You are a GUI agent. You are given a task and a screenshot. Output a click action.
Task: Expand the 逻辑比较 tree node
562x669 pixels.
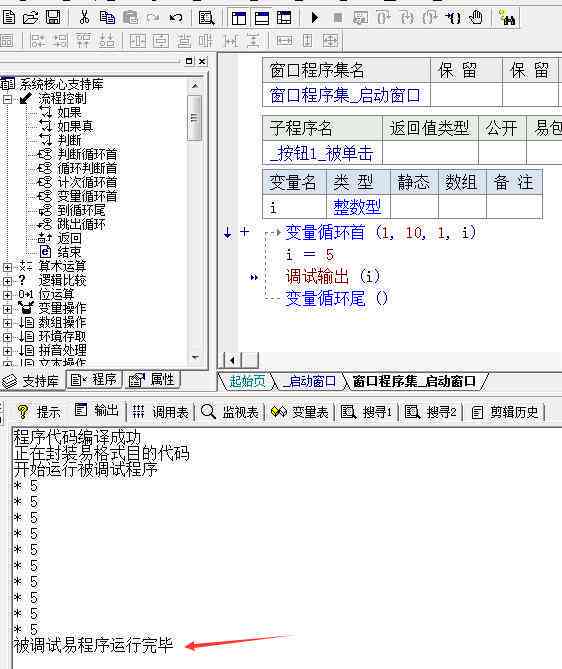[x=7, y=281]
